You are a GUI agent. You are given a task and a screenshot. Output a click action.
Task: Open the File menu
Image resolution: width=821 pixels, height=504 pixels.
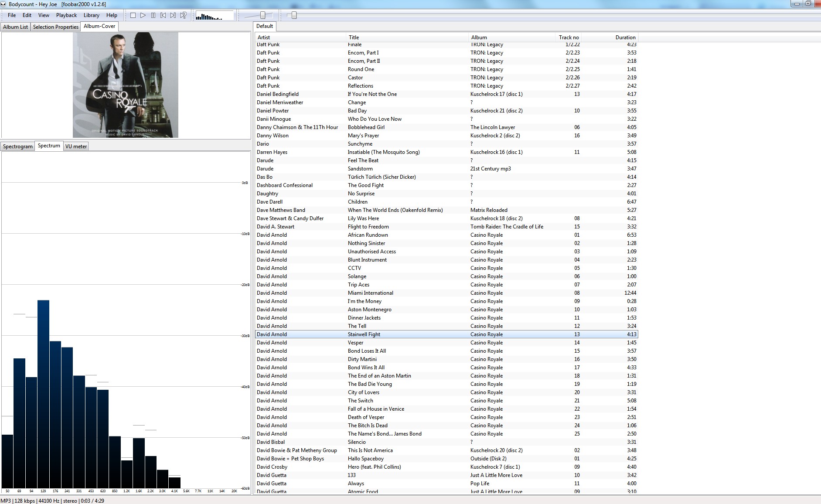coord(12,15)
